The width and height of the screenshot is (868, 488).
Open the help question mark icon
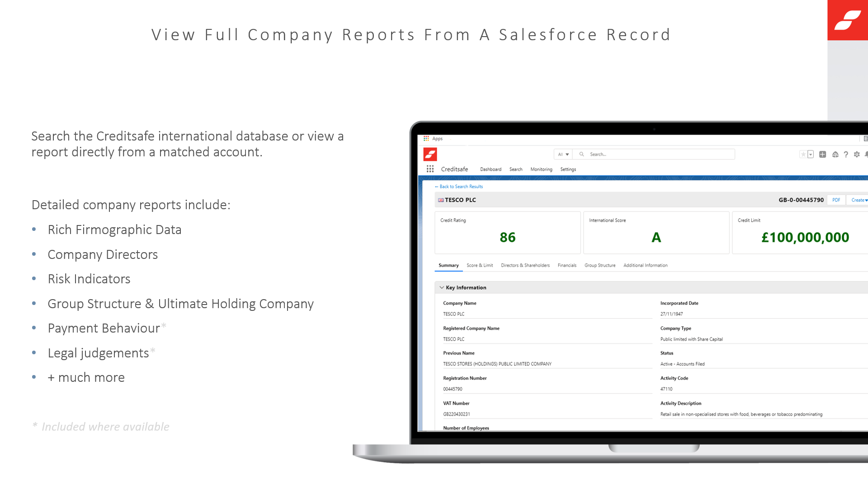point(846,155)
